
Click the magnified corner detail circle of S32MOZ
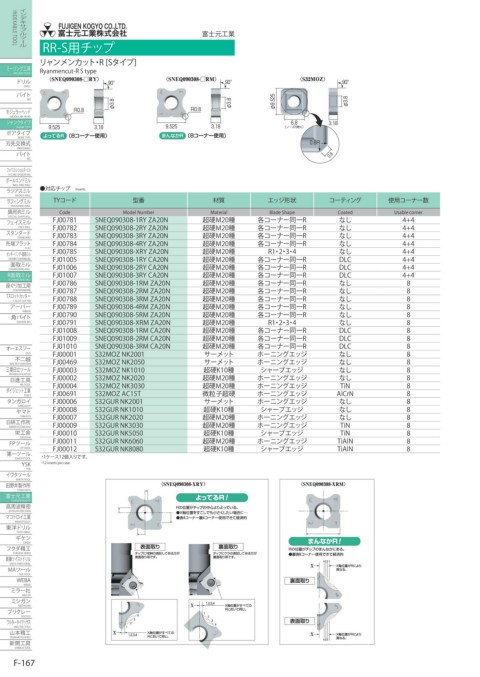321,145
